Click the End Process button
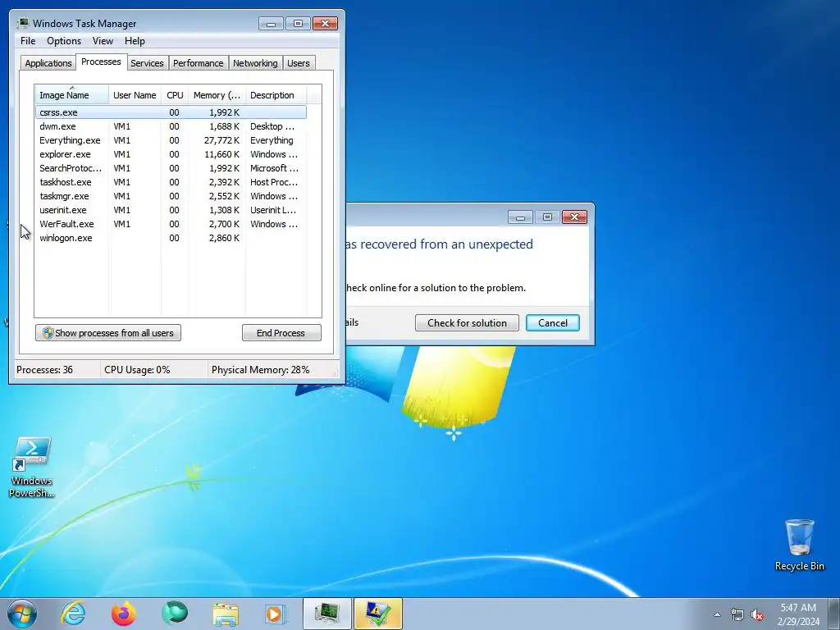The height and width of the screenshot is (630, 840). click(281, 333)
